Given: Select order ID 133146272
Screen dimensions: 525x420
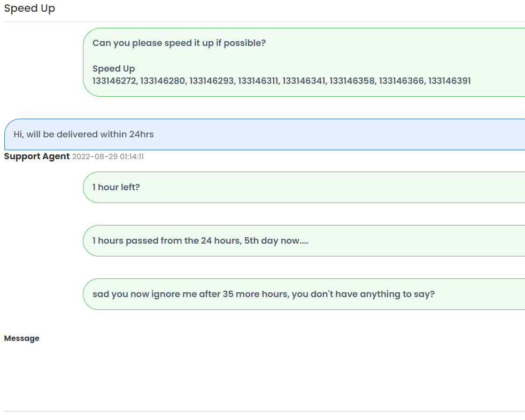Looking at the screenshot, I should (114, 81).
